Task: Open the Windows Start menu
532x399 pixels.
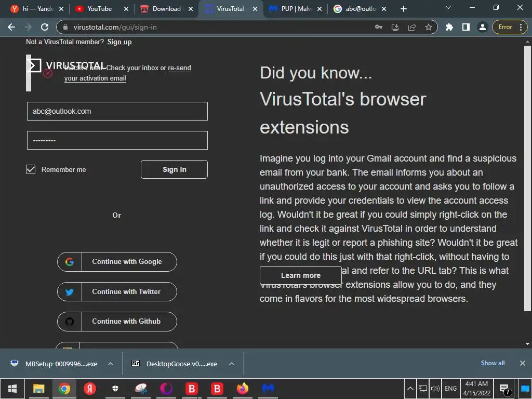Action: point(12,389)
